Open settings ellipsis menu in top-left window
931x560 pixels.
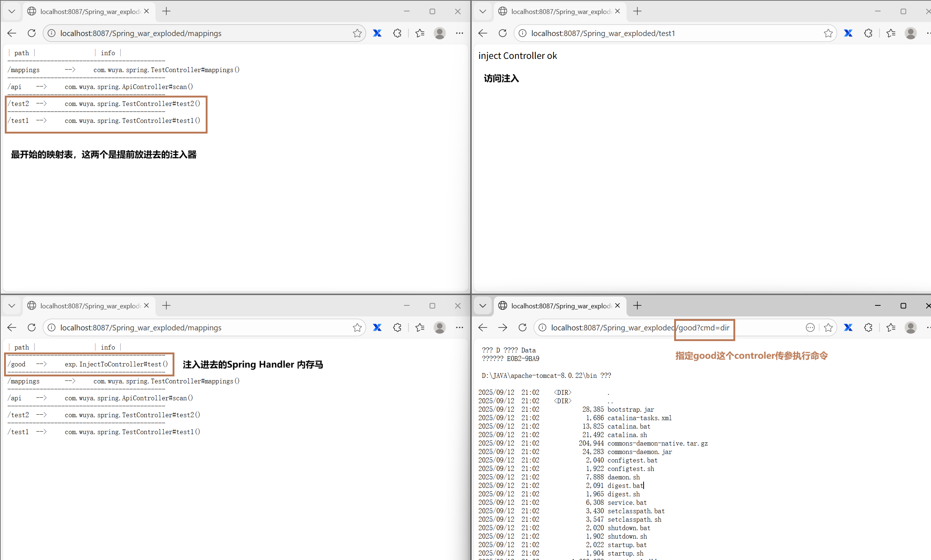(459, 33)
